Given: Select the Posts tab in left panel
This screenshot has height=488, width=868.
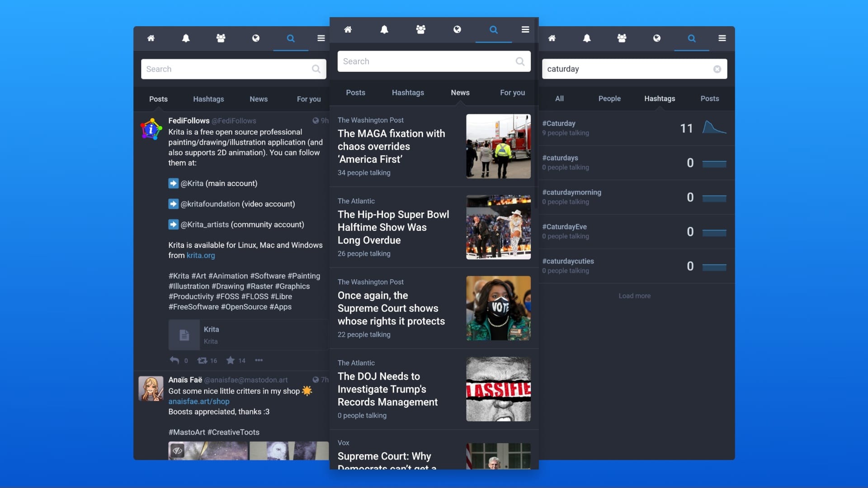Looking at the screenshot, I should coord(158,99).
